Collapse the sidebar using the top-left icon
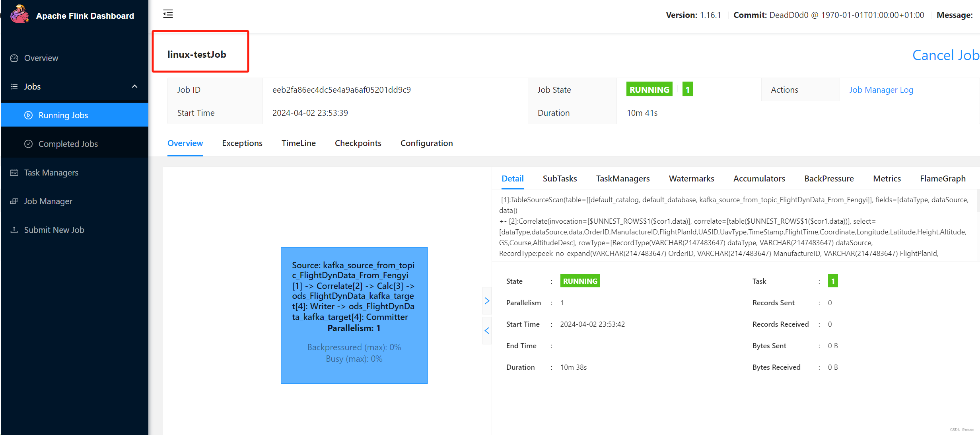980x435 pixels. point(168,14)
